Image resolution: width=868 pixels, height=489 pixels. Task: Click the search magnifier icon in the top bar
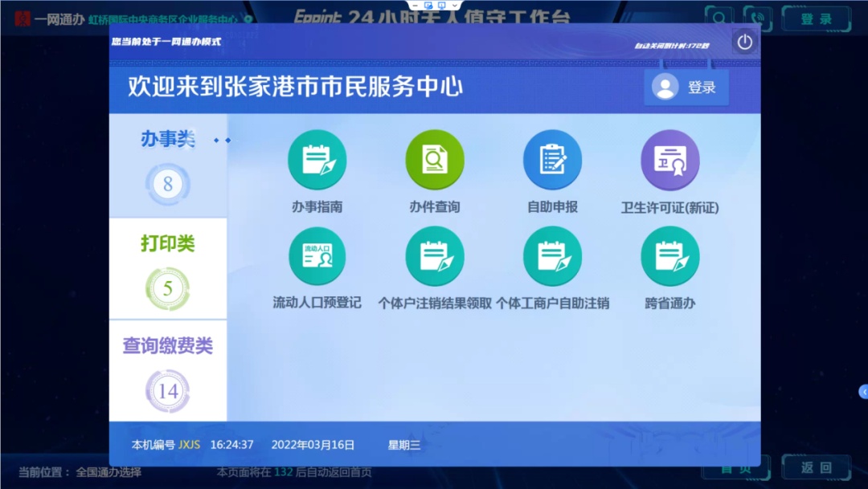719,18
